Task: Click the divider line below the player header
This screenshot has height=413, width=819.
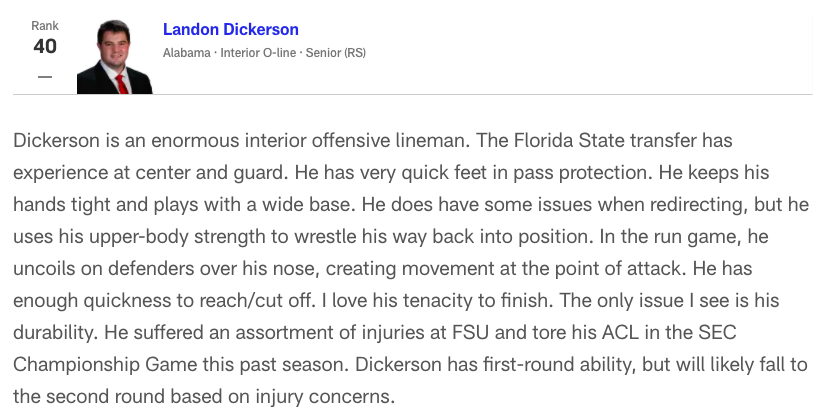Action: click(x=412, y=95)
